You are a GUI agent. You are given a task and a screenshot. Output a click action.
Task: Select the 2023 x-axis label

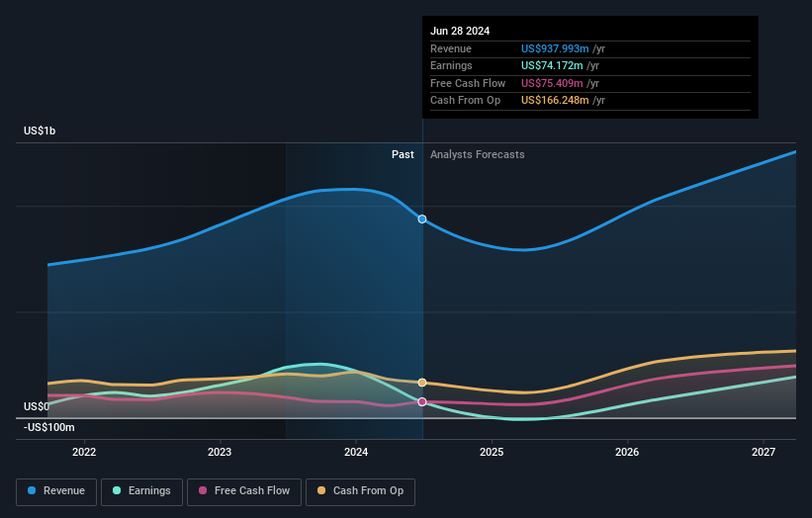point(220,452)
